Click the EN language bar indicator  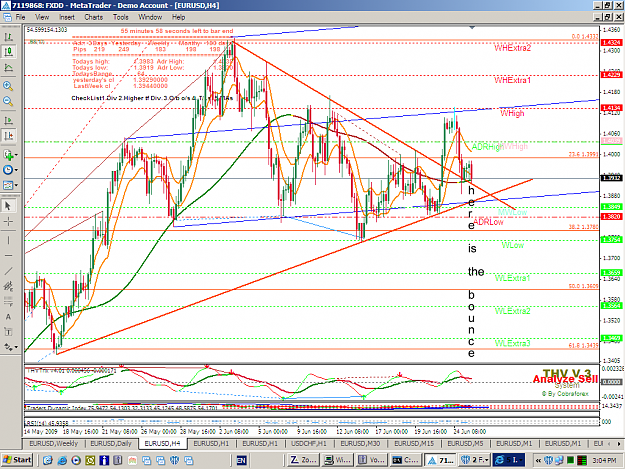pyautogui.click(x=242, y=461)
